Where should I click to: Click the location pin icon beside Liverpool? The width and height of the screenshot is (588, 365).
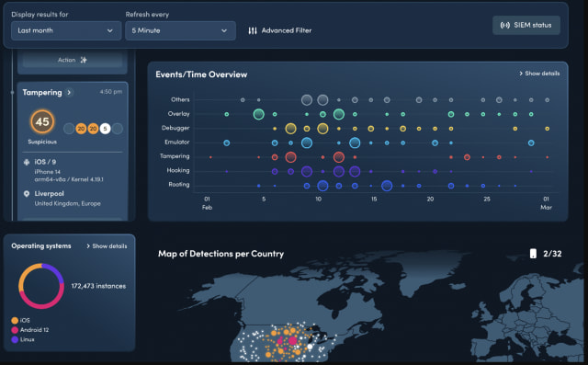coord(27,194)
